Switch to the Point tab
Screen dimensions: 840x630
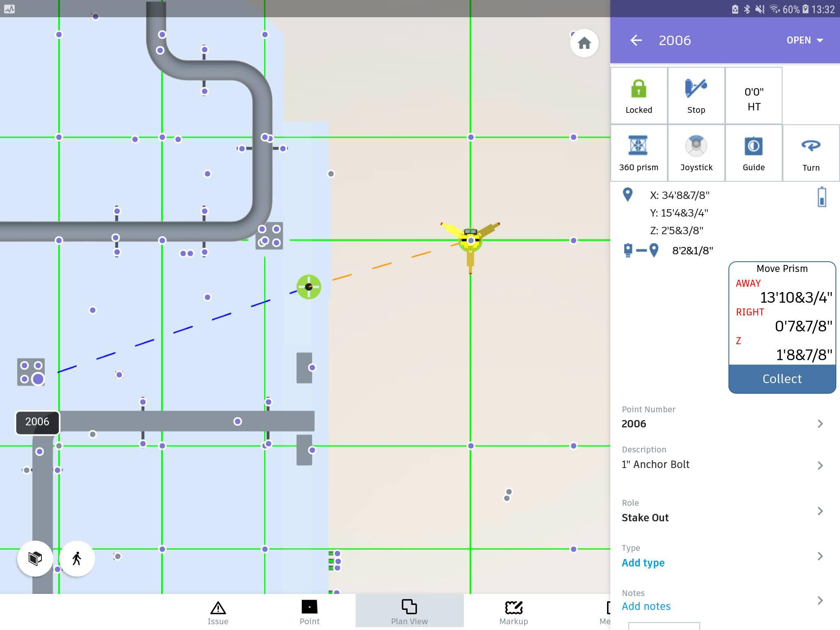pyautogui.click(x=309, y=612)
